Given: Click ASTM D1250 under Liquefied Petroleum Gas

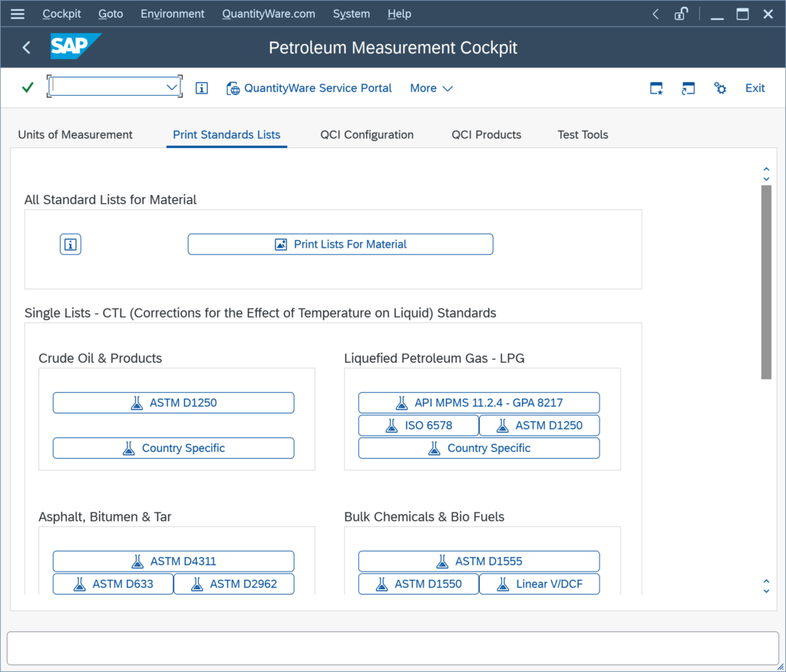Looking at the screenshot, I should click(x=540, y=426).
